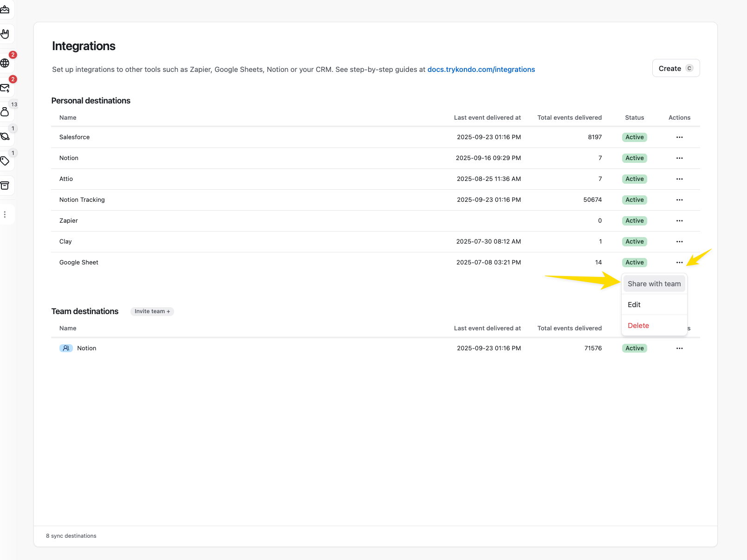Click the Team destinations heading
747x560 pixels.
click(85, 311)
